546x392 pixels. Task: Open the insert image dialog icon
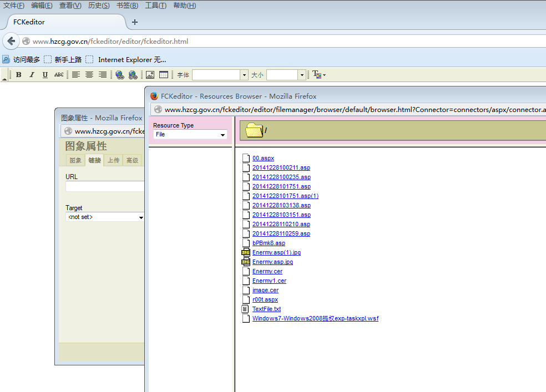click(x=150, y=75)
